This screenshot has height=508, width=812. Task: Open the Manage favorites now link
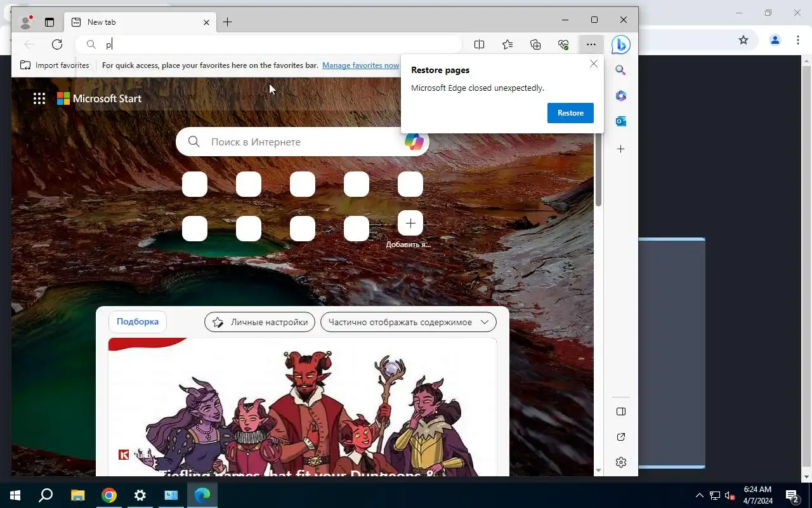coord(360,65)
